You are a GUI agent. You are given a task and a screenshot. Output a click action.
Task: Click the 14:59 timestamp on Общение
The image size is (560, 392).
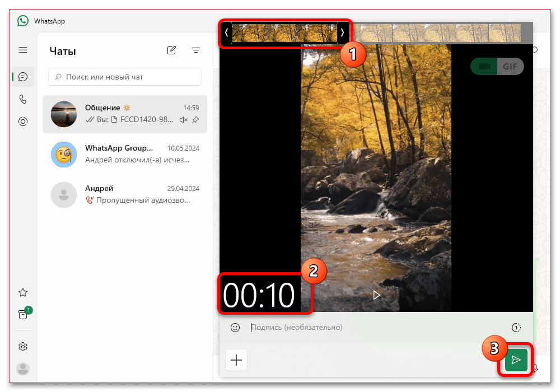[x=191, y=108]
